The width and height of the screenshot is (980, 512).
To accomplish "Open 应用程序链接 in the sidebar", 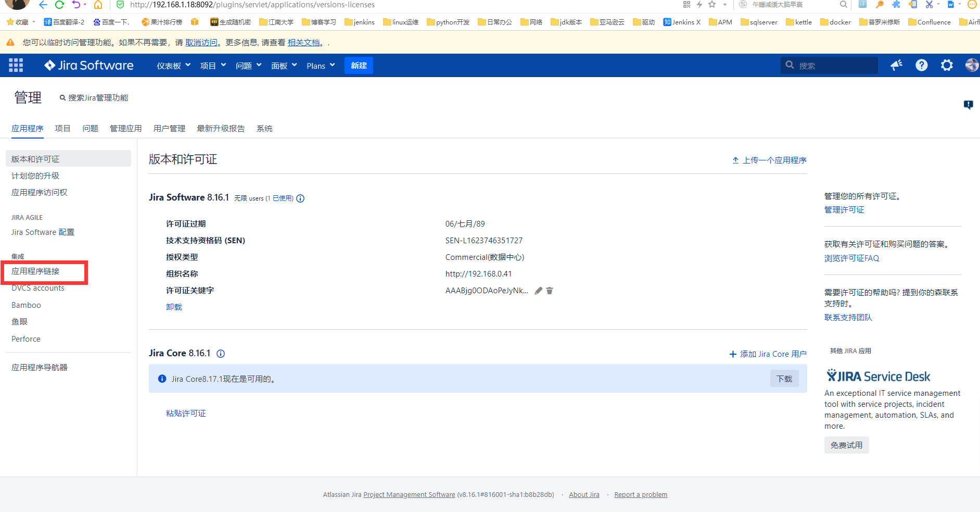I will coord(35,271).
